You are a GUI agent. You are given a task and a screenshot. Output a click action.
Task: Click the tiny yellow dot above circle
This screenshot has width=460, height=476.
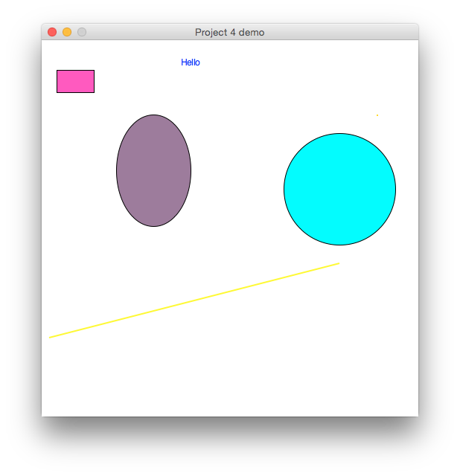click(x=377, y=115)
